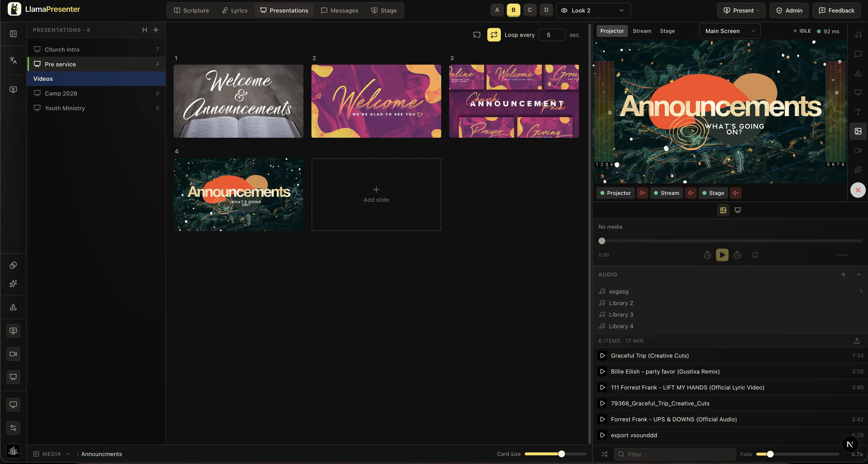Click the shuffle icon next to Filter
This screenshot has width=868, height=464.
604,454
